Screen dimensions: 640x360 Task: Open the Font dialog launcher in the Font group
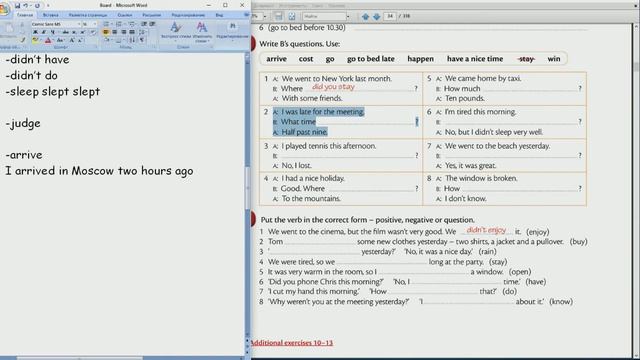[x=96, y=47]
